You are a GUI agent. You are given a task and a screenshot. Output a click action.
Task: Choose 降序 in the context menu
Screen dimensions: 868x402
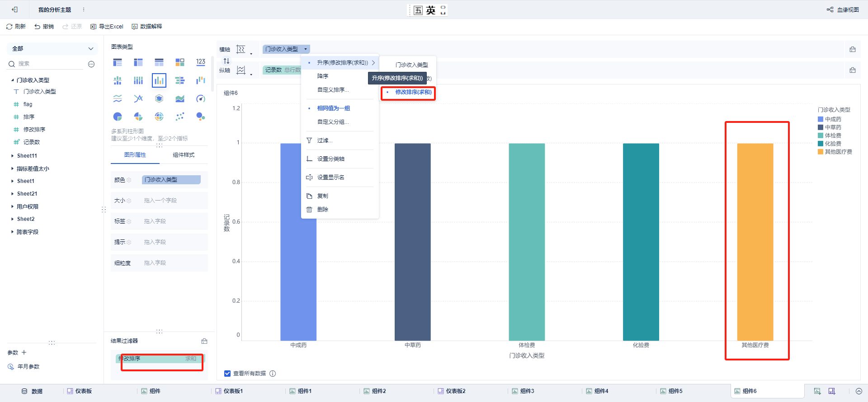click(340, 76)
